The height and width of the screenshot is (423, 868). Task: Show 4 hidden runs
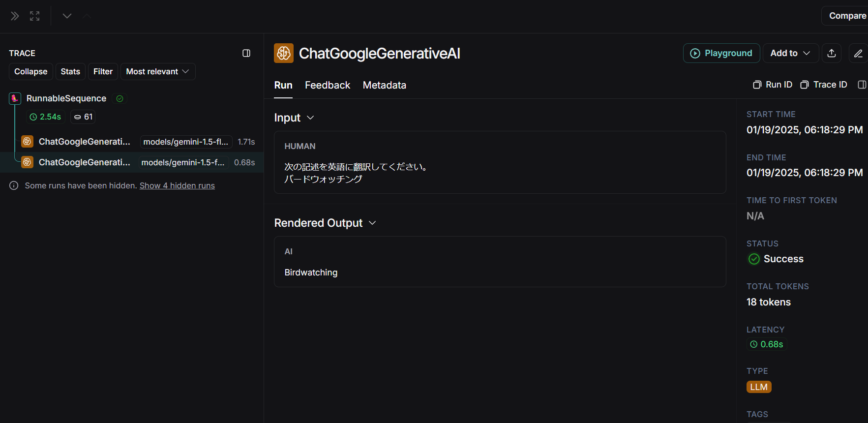(x=177, y=185)
